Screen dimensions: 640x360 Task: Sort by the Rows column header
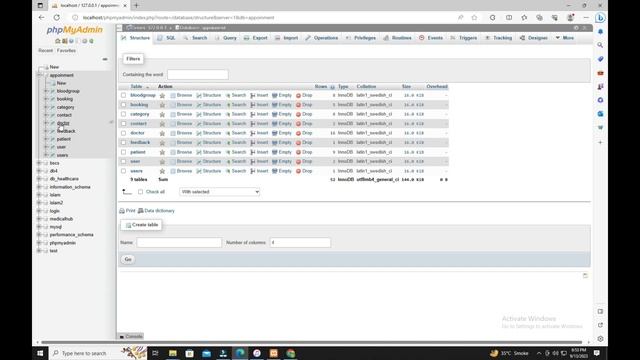(321, 87)
